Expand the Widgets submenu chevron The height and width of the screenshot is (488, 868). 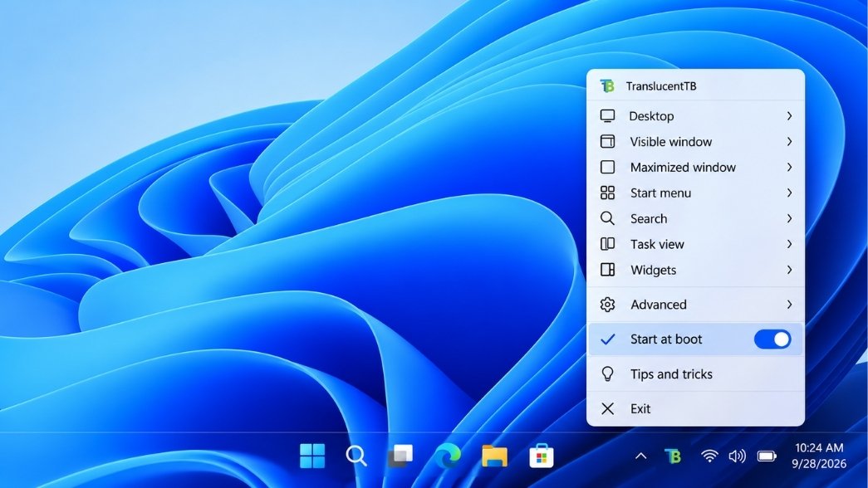[x=789, y=270]
